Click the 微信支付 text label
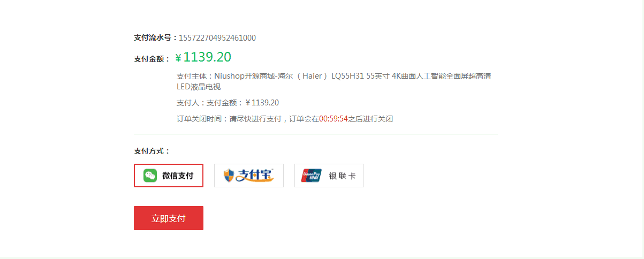 [x=178, y=176]
